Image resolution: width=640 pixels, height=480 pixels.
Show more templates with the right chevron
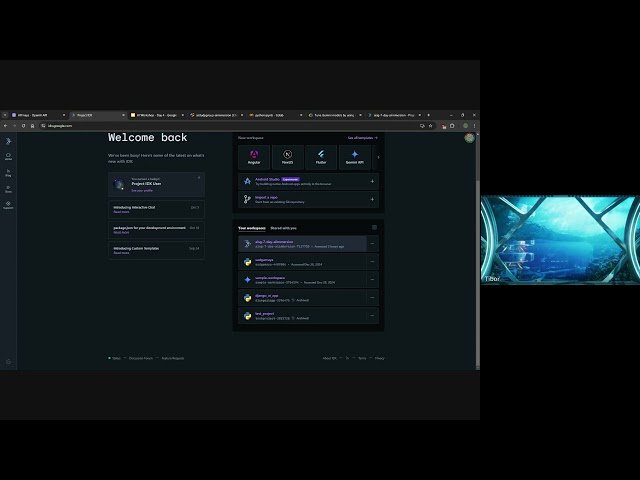tap(378, 157)
